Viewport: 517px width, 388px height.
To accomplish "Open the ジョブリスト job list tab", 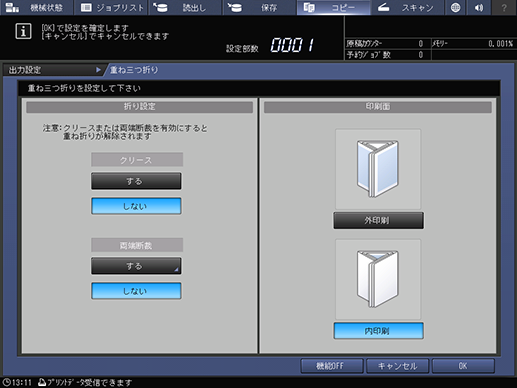I will [x=111, y=7].
